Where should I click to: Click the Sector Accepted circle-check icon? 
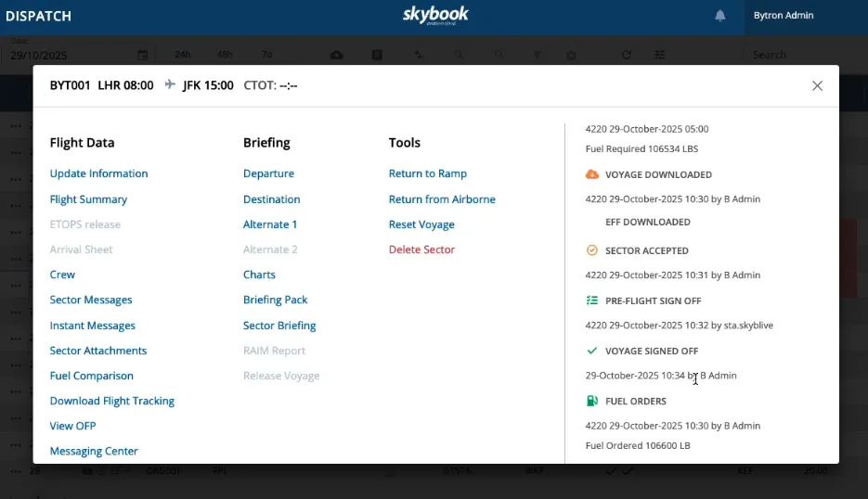(x=592, y=250)
